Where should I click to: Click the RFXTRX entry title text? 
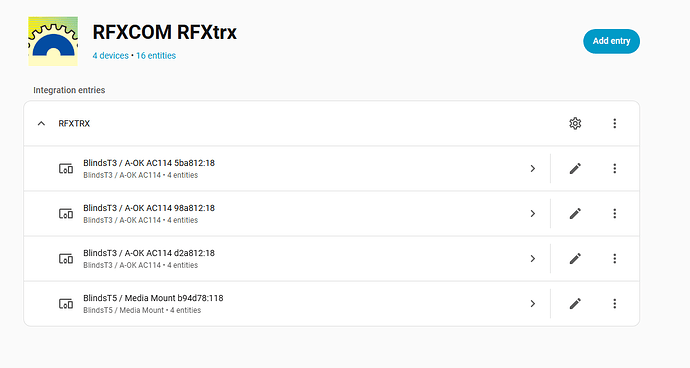coord(74,124)
